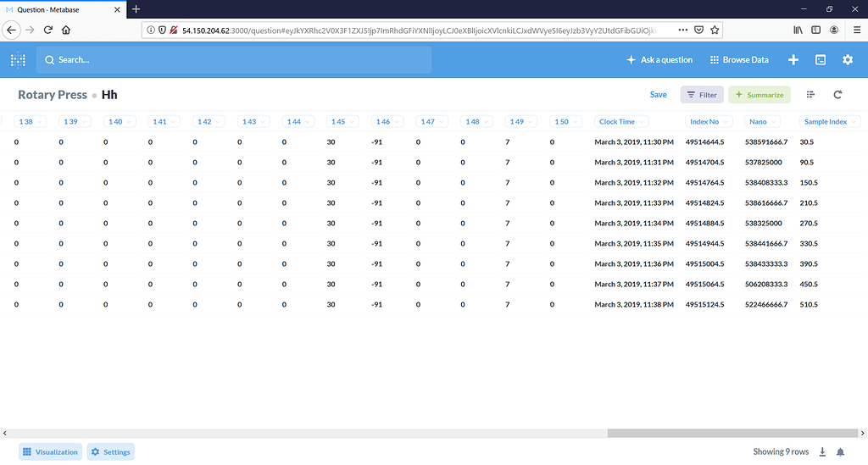Click the Firefox reload page button

pyautogui.click(x=48, y=30)
